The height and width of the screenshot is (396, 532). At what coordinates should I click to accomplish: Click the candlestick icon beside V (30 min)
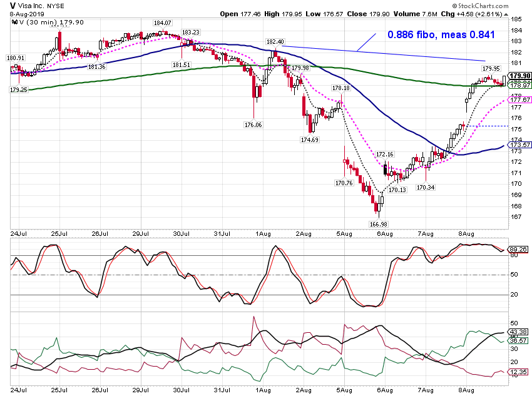coord(14,23)
